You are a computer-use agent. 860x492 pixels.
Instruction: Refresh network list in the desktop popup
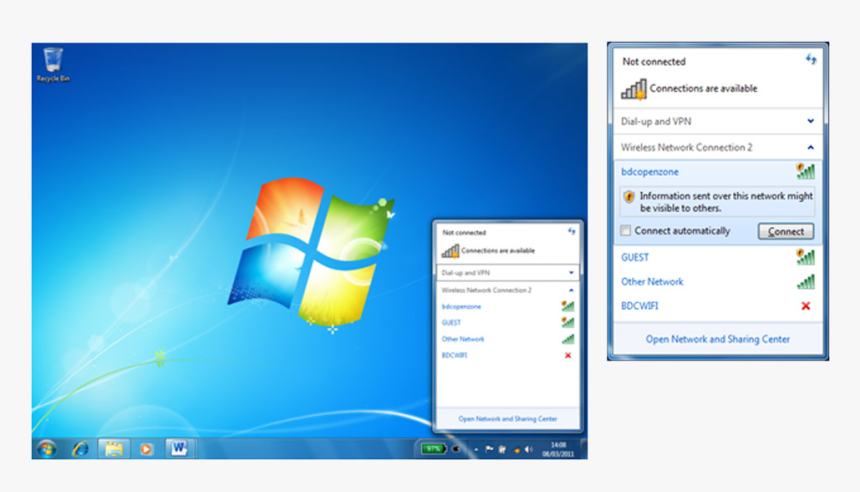point(572,231)
